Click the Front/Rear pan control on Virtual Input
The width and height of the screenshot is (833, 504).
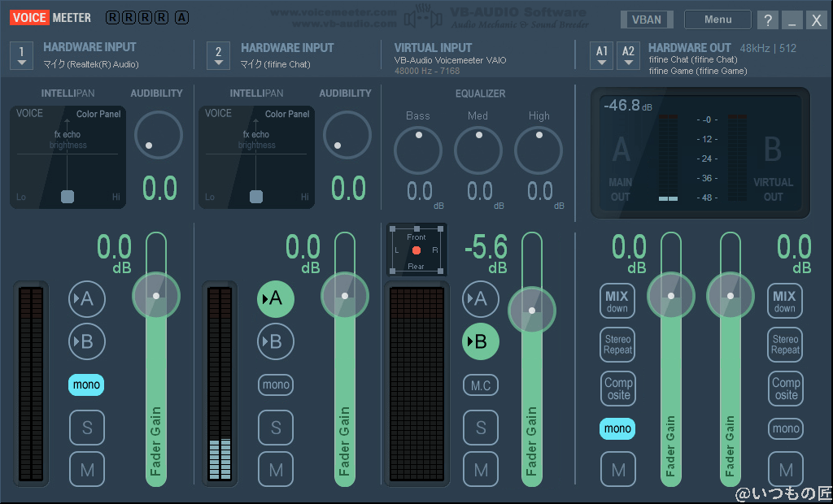pyautogui.click(x=416, y=250)
